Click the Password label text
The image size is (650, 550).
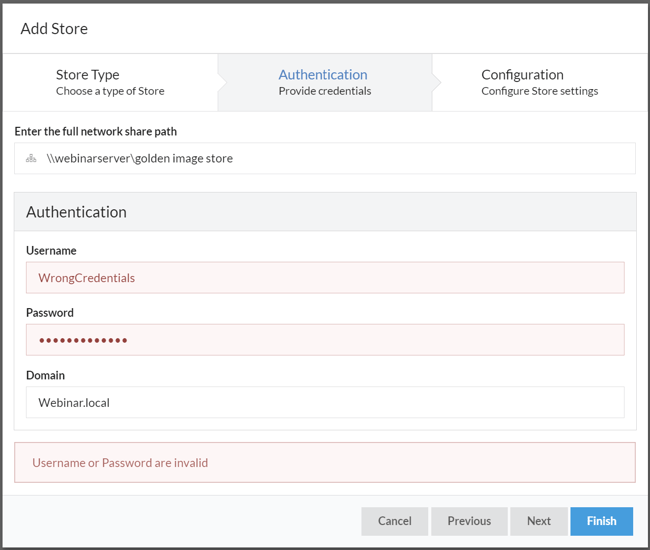pyautogui.click(x=50, y=313)
